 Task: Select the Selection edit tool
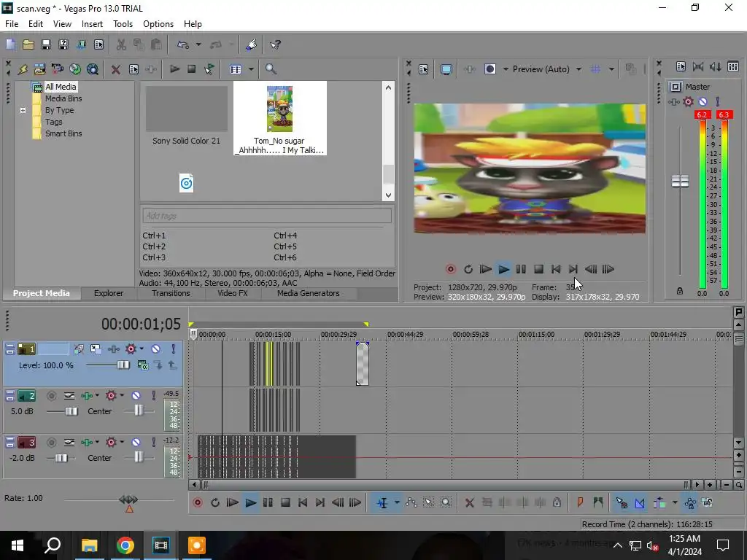[428, 502]
